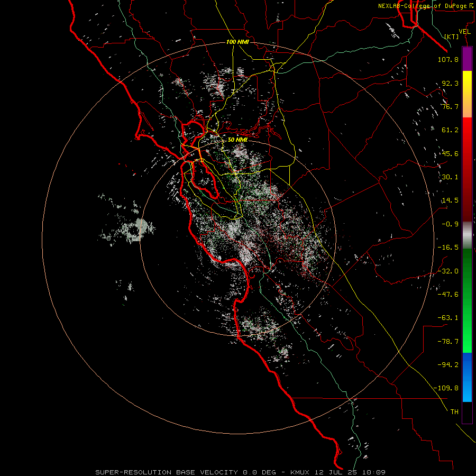Click the 30.1 scale value
The image size is (476, 476).
pyautogui.click(x=450, y=177)
